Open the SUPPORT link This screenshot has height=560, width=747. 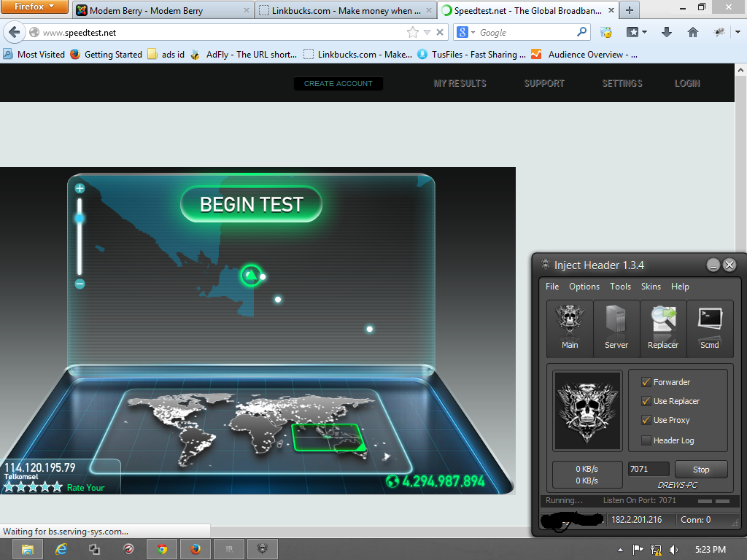tap(544, 83)
